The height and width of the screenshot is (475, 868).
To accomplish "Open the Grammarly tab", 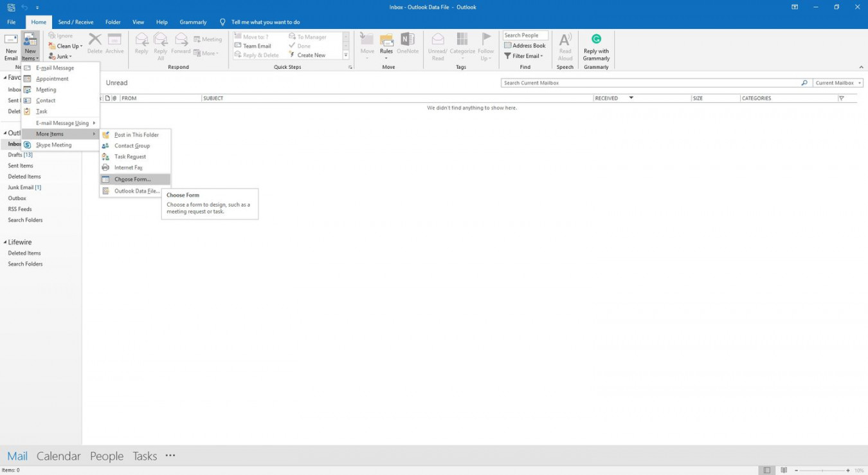I will [x=193, y=22].
